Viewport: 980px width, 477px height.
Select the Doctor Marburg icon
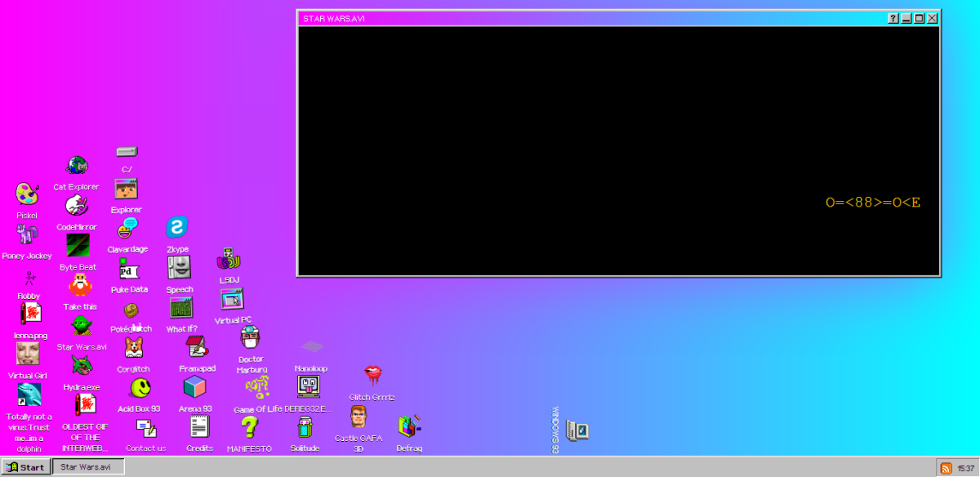point(251,338)
